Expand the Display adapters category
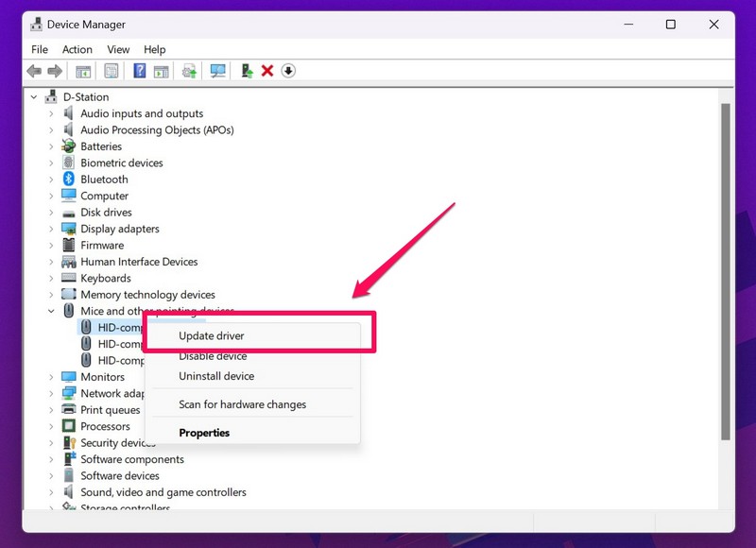The height and width of the screenshot is (548, 756). [x=52, y=229]
